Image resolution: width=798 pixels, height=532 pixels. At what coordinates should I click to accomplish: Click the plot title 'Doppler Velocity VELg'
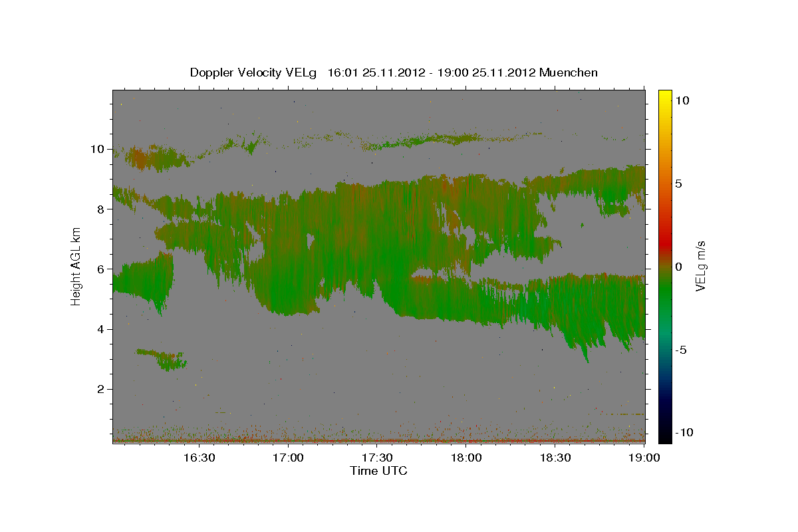click(254, 72)
